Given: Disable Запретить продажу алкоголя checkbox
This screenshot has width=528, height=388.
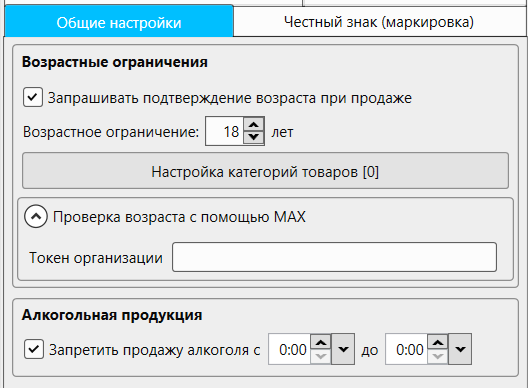Looking at the screenshot, I should tap(34, 349).
